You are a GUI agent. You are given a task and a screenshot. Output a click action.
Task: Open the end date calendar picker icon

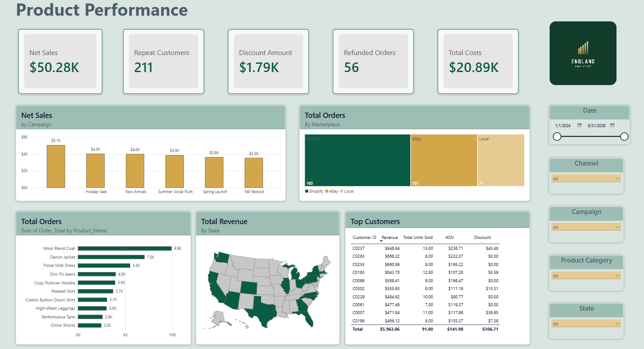click(x=612, y=125)
